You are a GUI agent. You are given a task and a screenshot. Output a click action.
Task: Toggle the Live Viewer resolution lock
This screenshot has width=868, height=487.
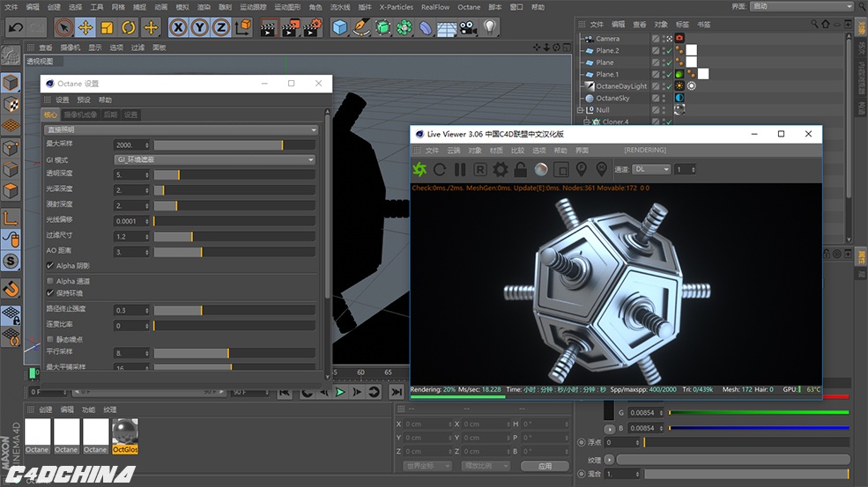[520, 169]
